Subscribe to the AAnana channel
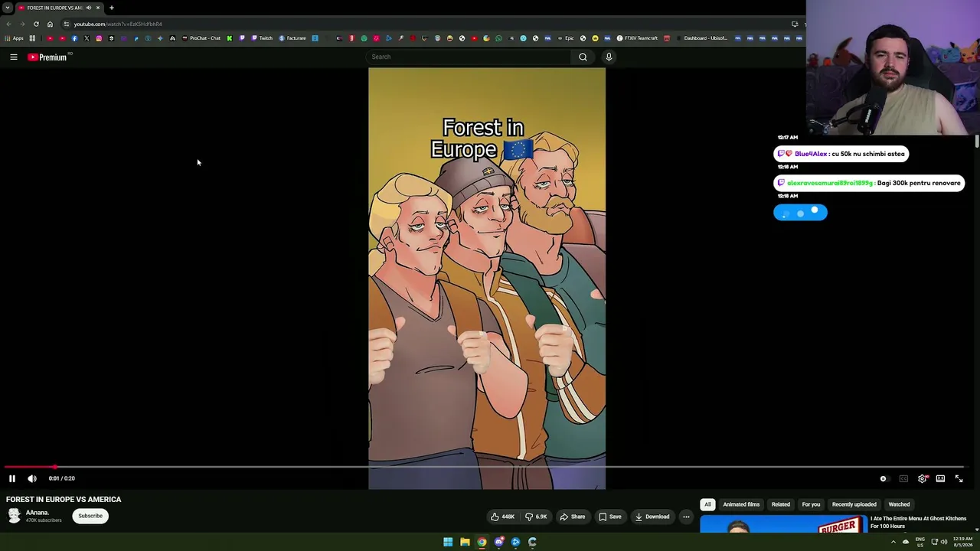The height and width of the screenshot is (551, 980). pyautogui.click(x=90, y=516)
